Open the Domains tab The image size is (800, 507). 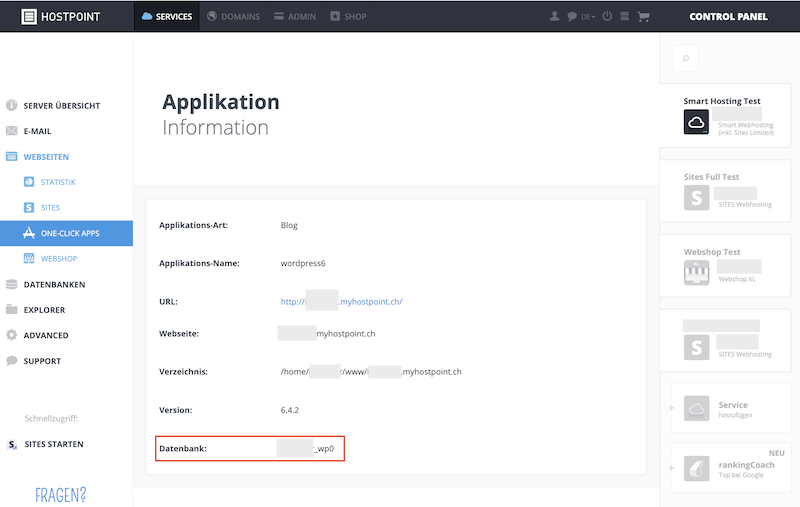pyautogui.click(x=233, y=16)
